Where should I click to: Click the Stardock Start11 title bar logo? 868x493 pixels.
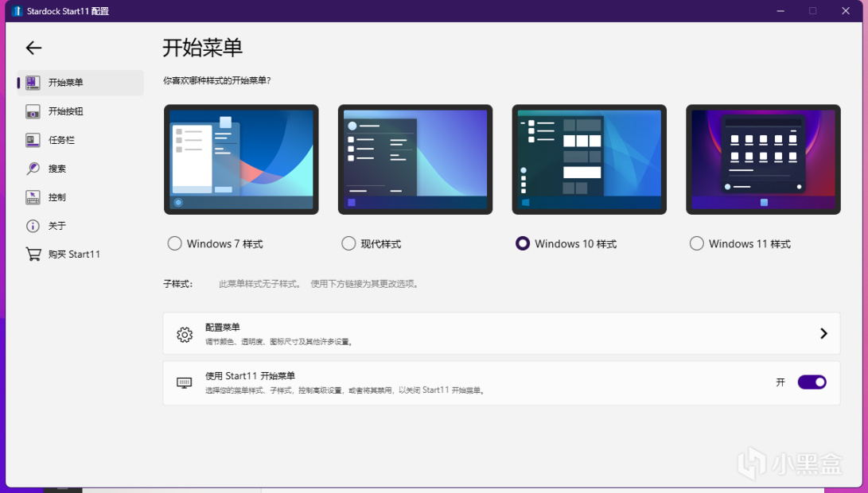17,11
